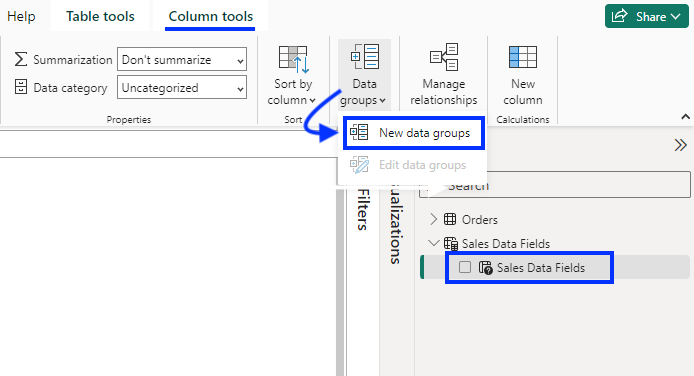Select the Column tools tab
Screen dimensions: 694x376
tap(210, 16)
